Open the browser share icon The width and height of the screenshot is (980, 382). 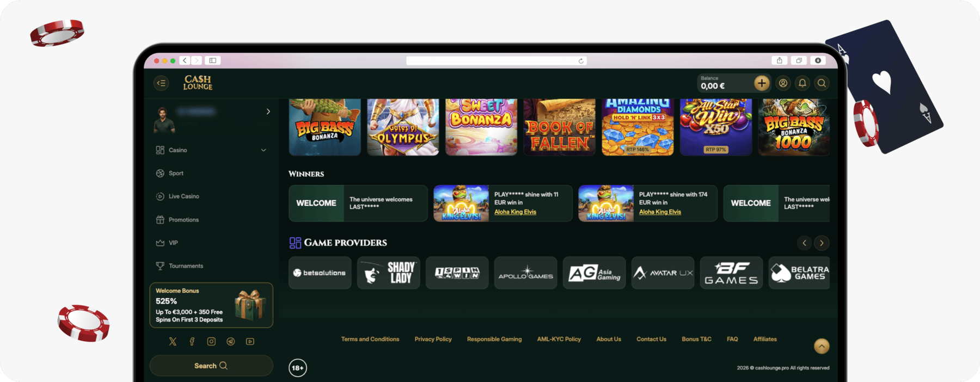[780, 60]
